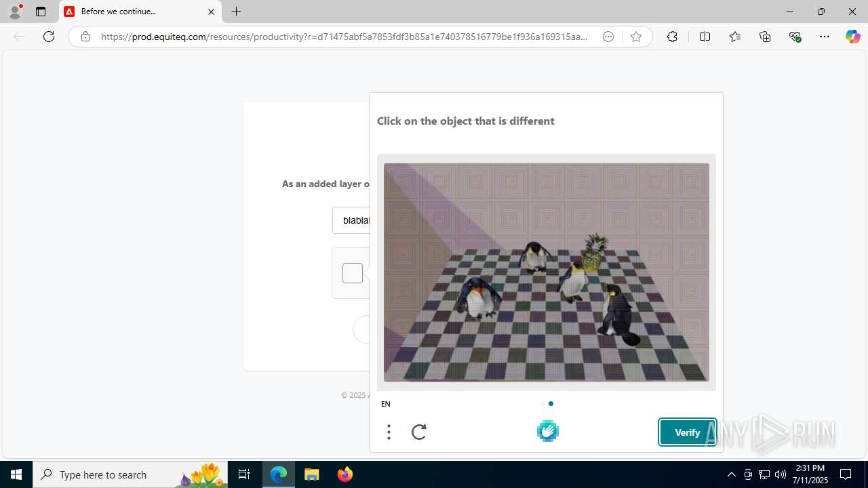Open the browser profile icon
Screen dimensions: 868x488
tap(15, 12)
